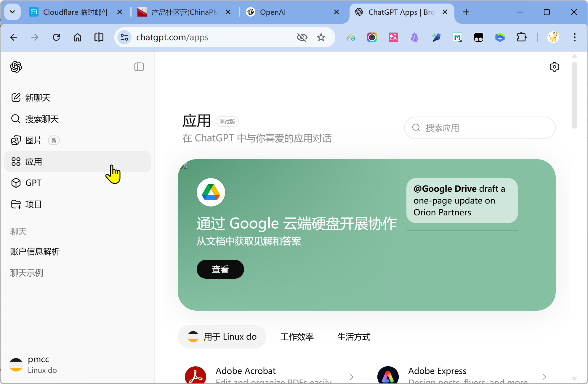This screenshot has width=588, height=384.
Task: Click the 新聊天 compose icon
Action: pos(16,98)
